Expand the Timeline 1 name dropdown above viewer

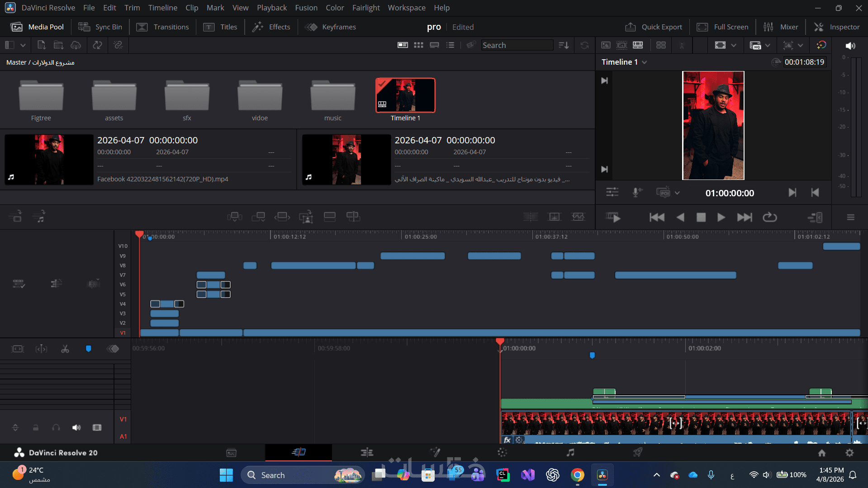(x=645, y=62)
